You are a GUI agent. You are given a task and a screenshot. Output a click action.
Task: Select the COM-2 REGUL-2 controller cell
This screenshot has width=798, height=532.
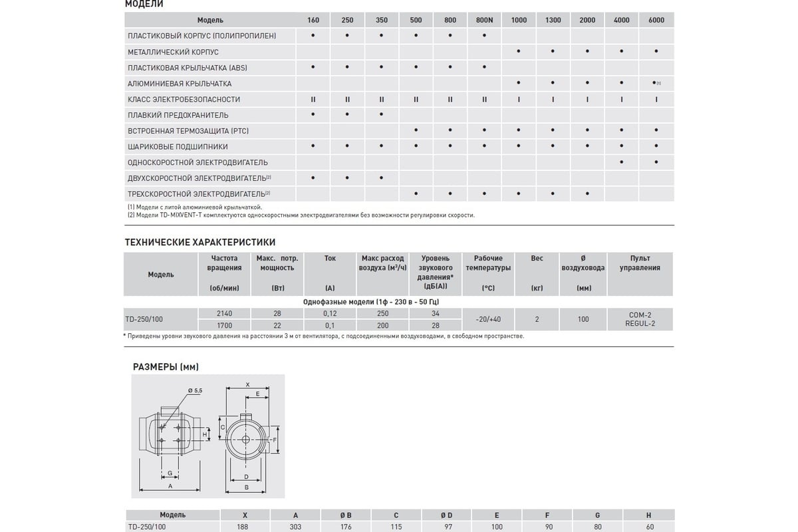(640, 319)
